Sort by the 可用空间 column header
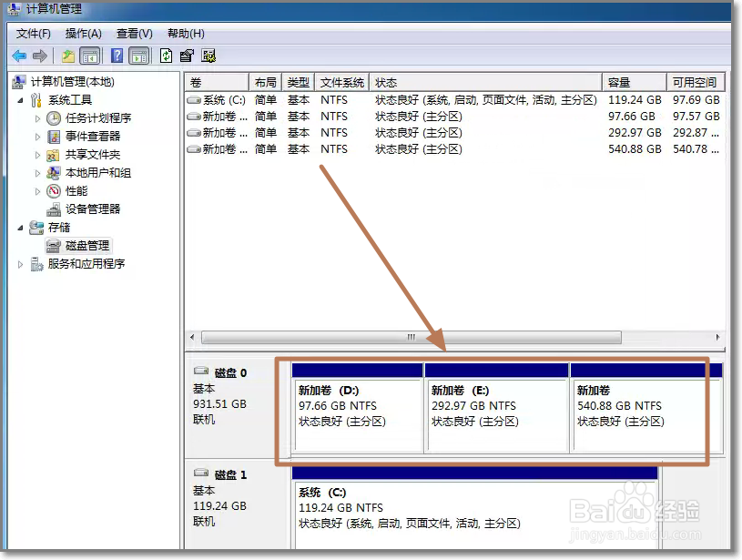Viewport: 742px width, 560px height. pyautogui.click(x=696, y=82)
